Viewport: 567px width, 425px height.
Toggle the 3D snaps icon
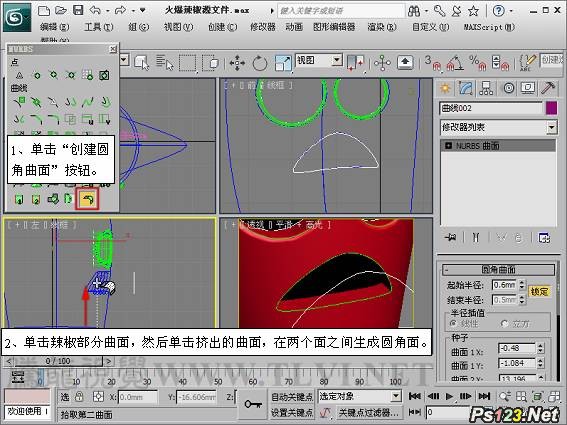(x=432, y=63)
